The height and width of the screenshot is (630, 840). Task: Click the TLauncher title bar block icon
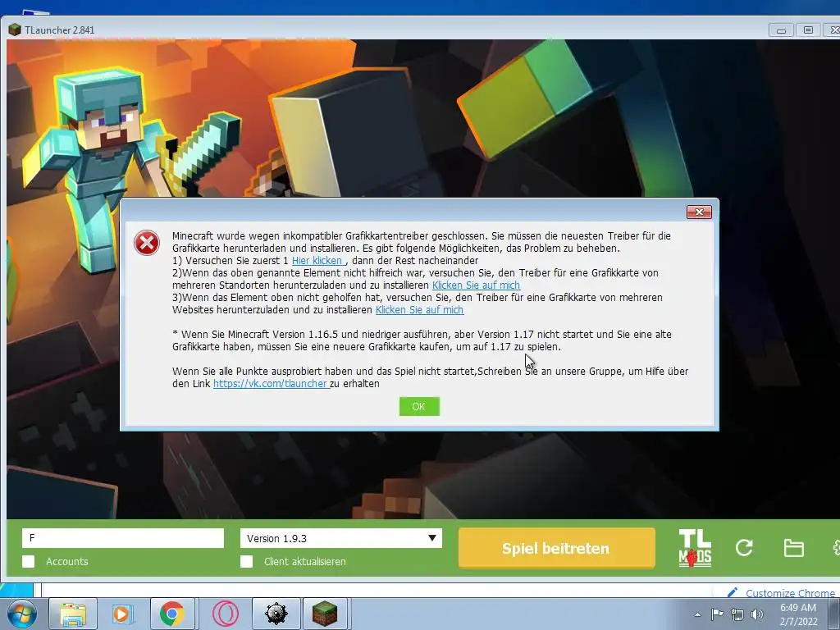pos(15,30)
